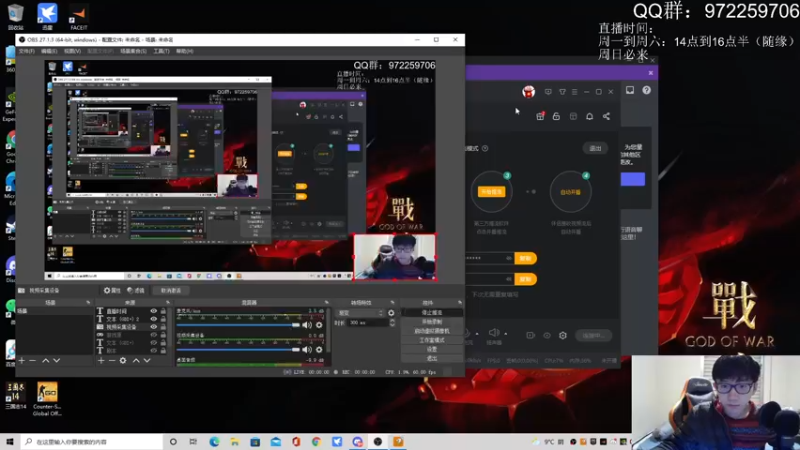The height and width of the screenshot is (450, 800).
Task: Open the Help menu in OBS
Action: tap(184, 51)
